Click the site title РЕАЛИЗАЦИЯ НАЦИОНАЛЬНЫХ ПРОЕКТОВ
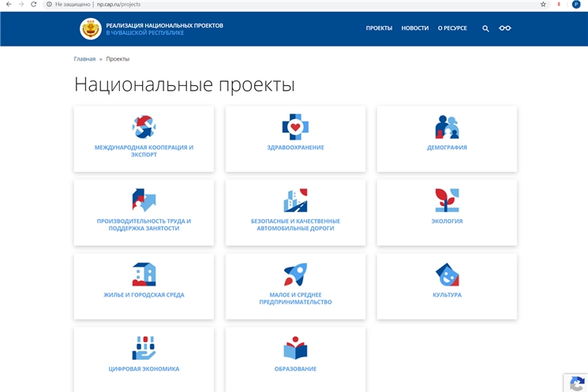 click(165, 25)
